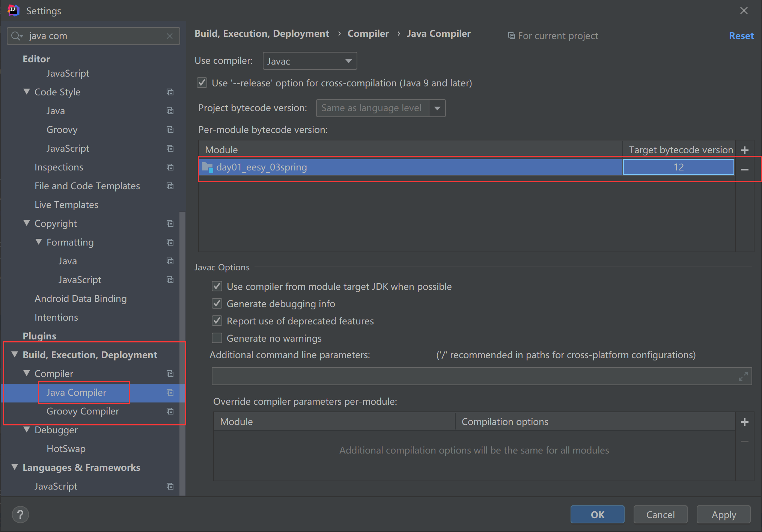Click the project icon beside Copyright
Viewport: 762px width, 532px height.
(170, 223)
